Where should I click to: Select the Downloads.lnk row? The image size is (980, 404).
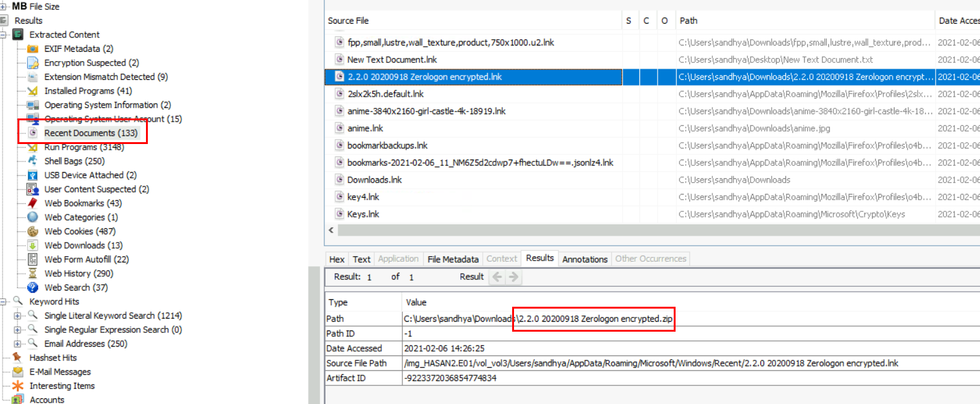click(x=652, y=180)
